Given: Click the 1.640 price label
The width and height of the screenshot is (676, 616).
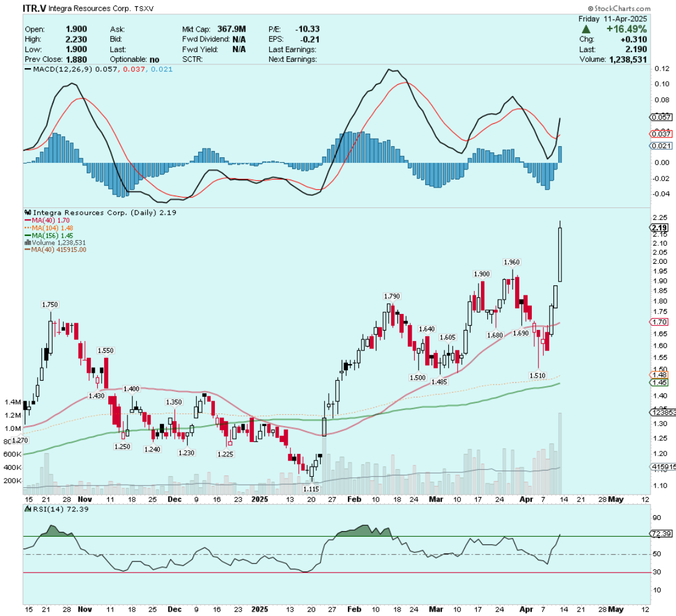Looking at the screenshot, I should click(x=427, y=329).
